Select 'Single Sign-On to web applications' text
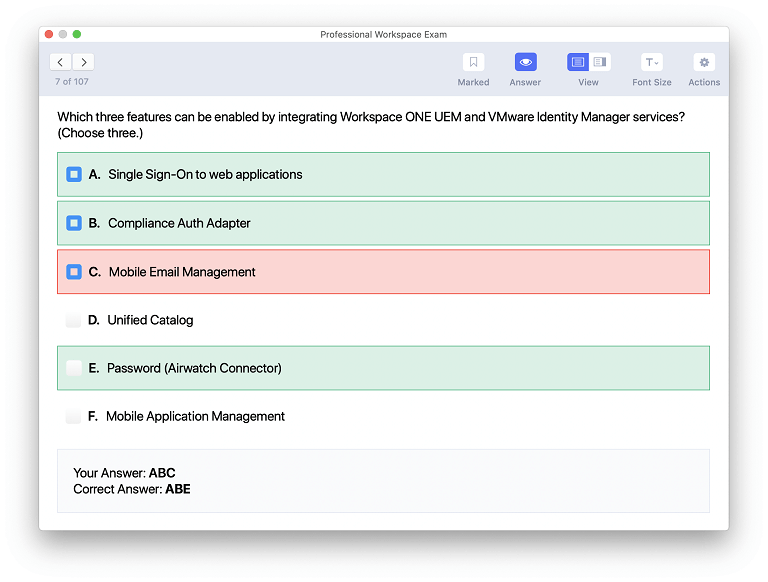 [x=205, y=174]
